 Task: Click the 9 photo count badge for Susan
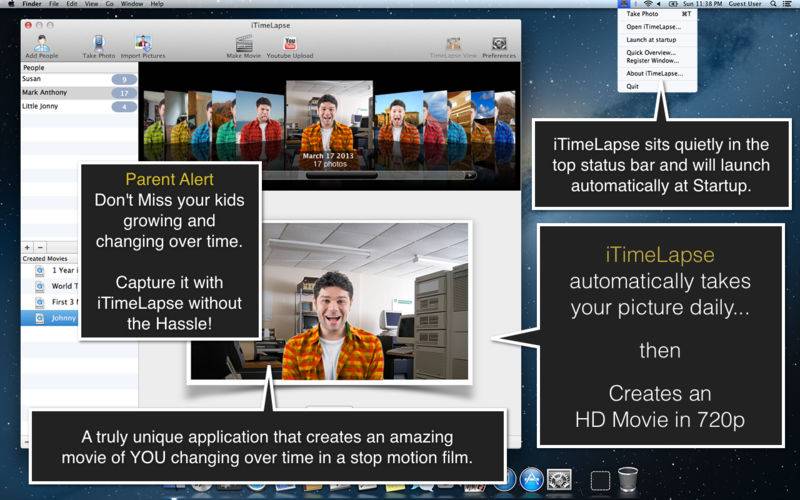pyautogui.click(x=124, y=80)
